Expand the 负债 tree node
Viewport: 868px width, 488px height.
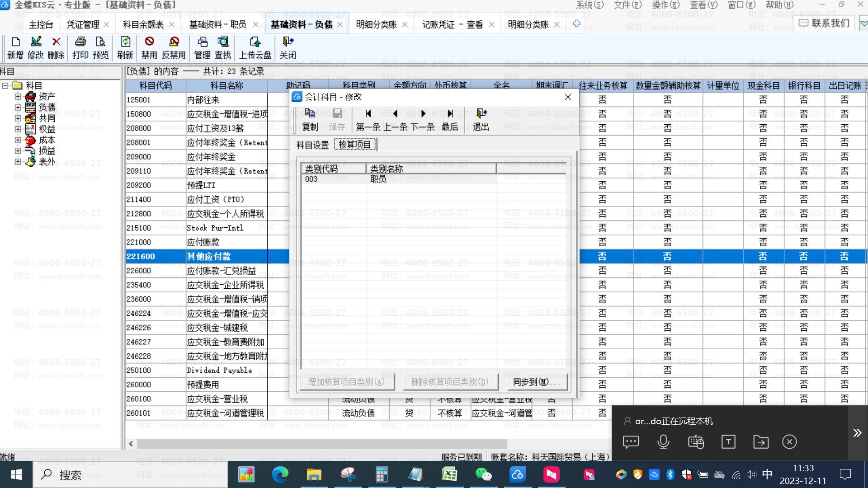tap(18, 107)
